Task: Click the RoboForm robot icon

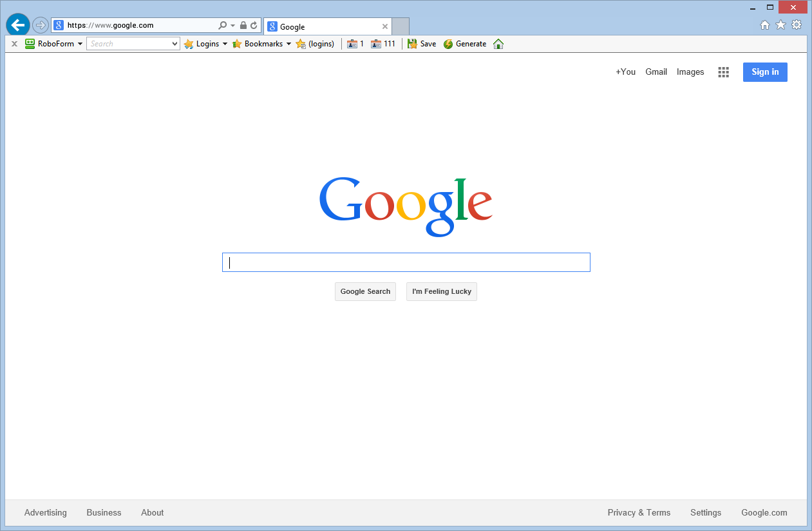Action: coord(30,44)
